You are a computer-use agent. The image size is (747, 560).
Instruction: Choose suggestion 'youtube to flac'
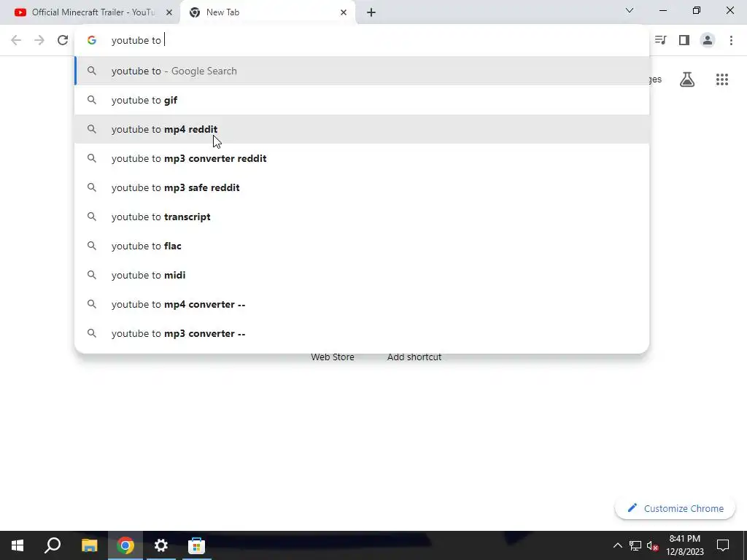[x=362, y=246]
